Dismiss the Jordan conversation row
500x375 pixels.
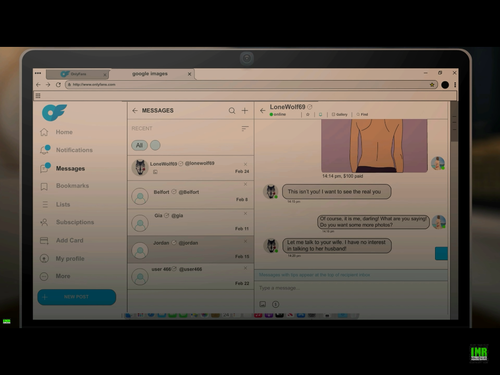[x=245, y=241]
